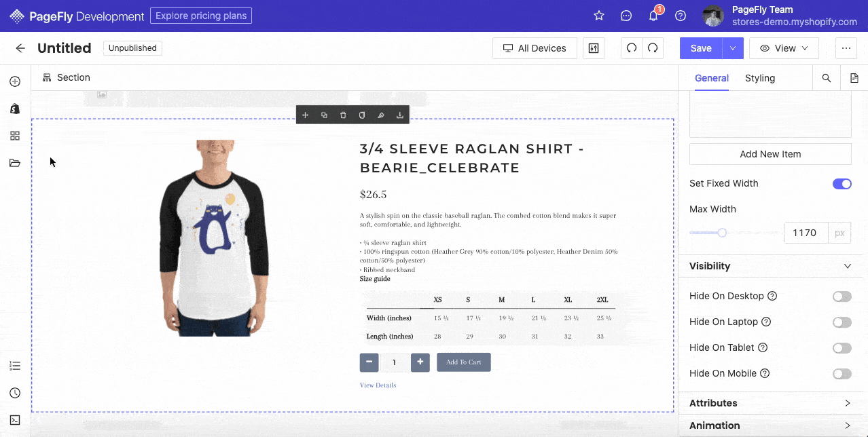Viewport: 868px width, 437px height.
Task: Click the redo icon in top toolbar
Action: pos(653,48)
